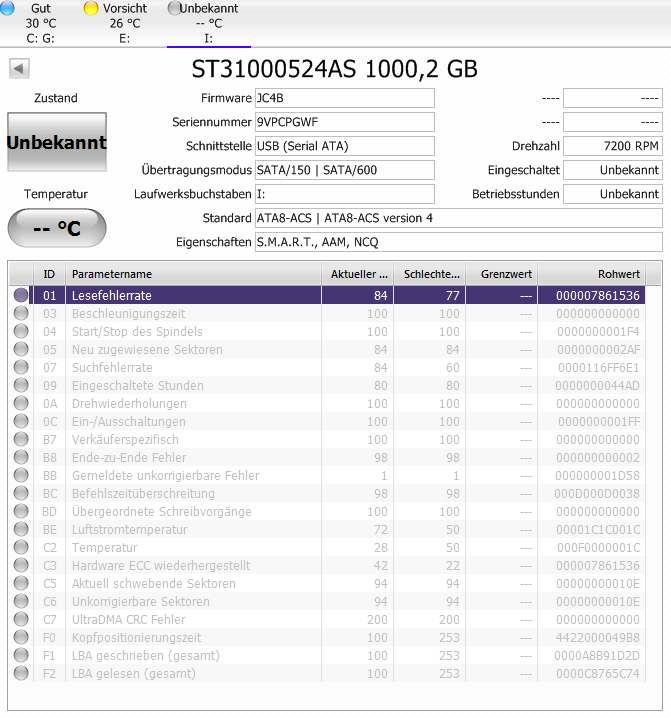Click status circle of Suchfehlerrate row

click(21, 367)
